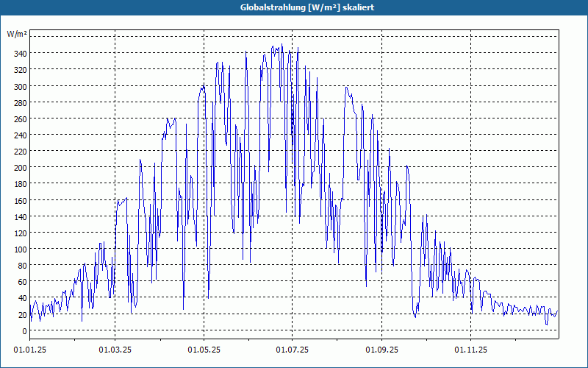The image size is (588, 368).
Task: Click the 40 y-axis value
Action: (x=23, y=299)
